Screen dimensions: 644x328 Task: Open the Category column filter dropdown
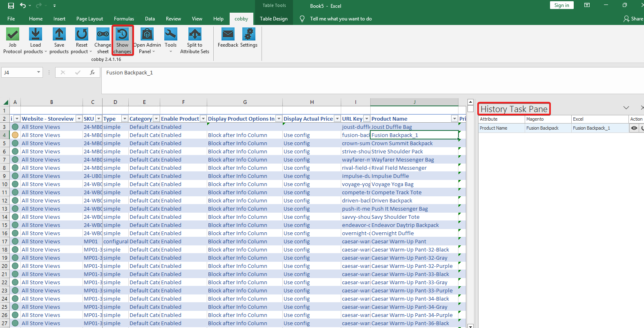point(156,119)
